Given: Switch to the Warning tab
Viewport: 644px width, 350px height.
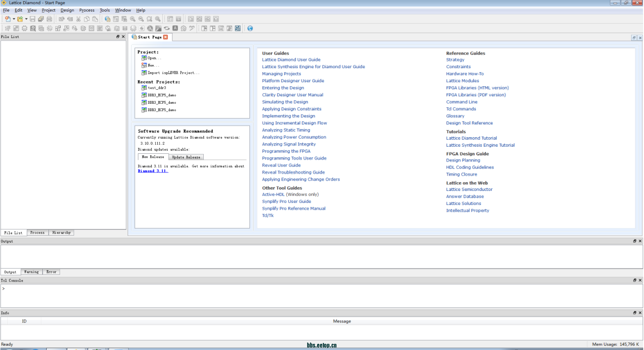Looking at the screenshot, I should (x=31, y=272).
